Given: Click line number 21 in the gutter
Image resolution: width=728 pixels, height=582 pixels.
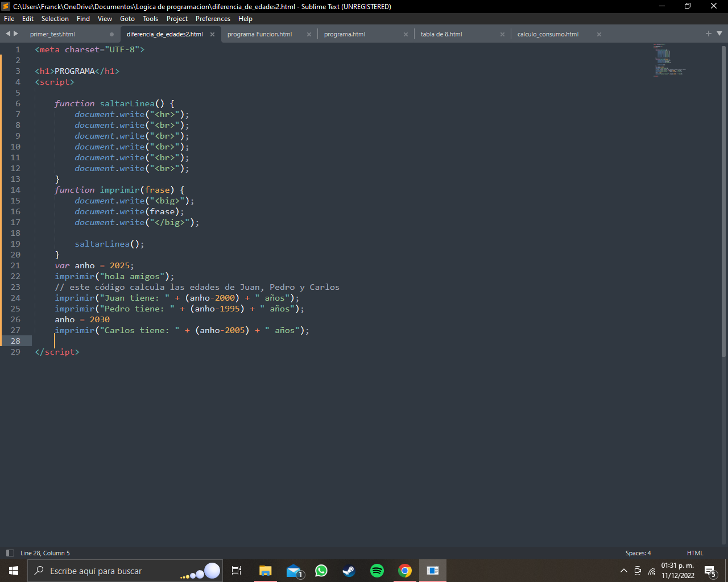Looking at the screenshot, I should pos(15,265).
